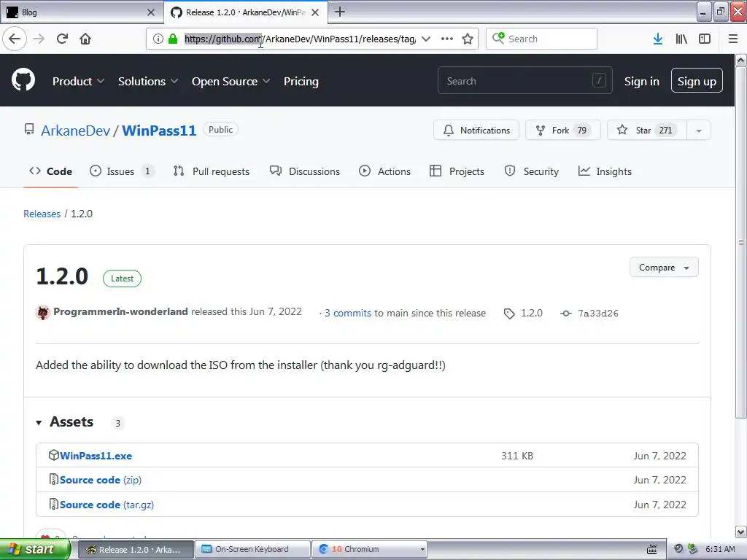The image size is (747, 560).
Task: Click the repository icon beside ArkaneDev
Action: (29, 130)
